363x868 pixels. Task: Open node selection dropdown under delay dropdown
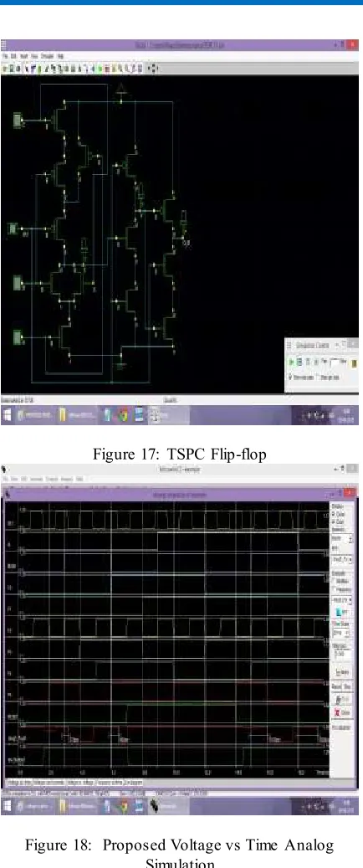(341, 560)
